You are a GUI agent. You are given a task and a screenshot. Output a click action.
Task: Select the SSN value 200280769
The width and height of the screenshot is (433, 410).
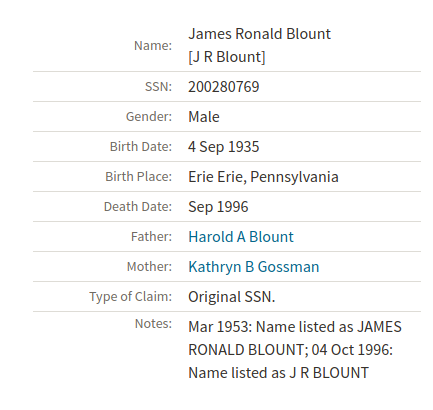click(223, 87)
